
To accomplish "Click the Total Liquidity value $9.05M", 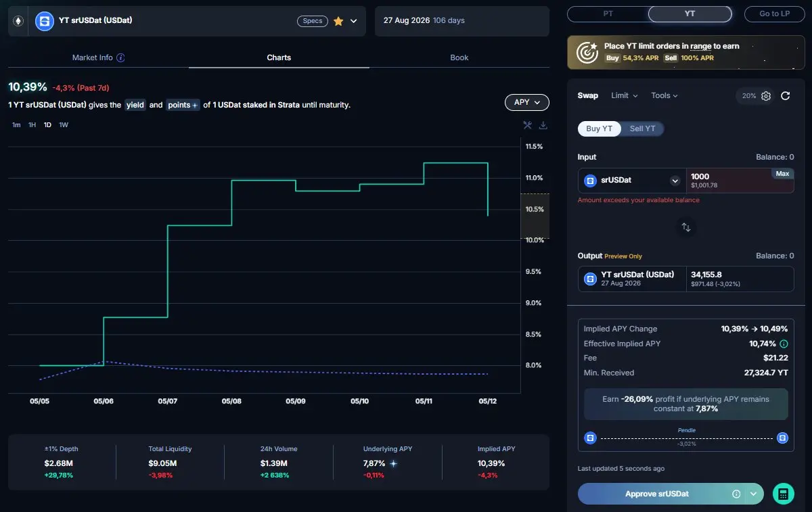I will click(162, 463).
